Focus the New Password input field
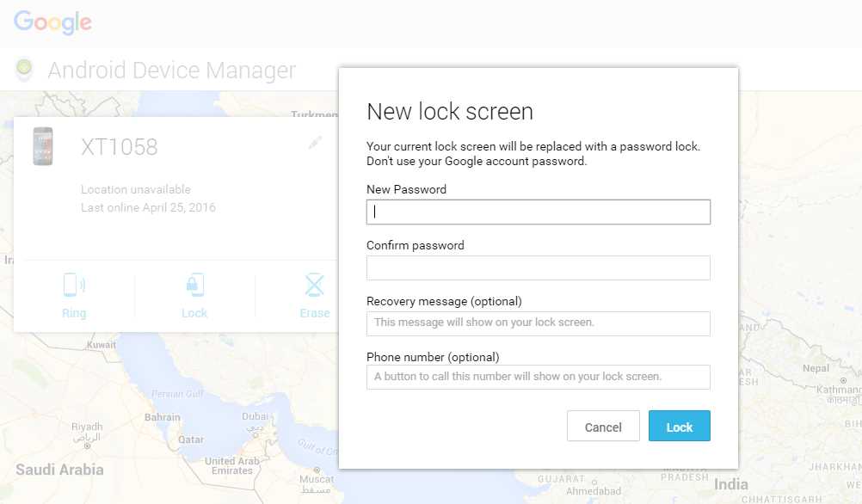Screen dimensions: 862x504 (x=538, y=212)
